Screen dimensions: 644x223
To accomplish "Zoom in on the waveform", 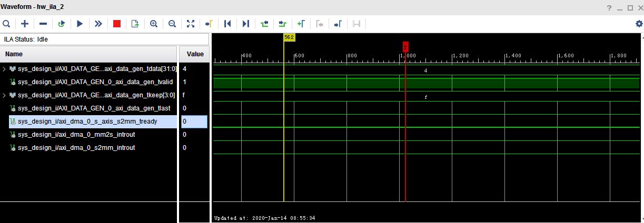I will click(x=154, y=24).
